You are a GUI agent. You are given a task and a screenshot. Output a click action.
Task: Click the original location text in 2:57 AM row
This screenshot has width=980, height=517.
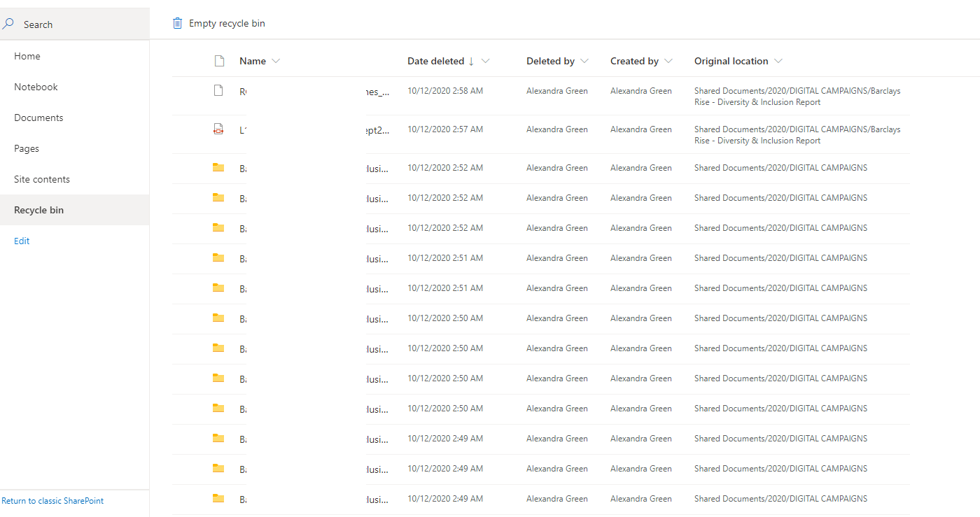point(797,135)
